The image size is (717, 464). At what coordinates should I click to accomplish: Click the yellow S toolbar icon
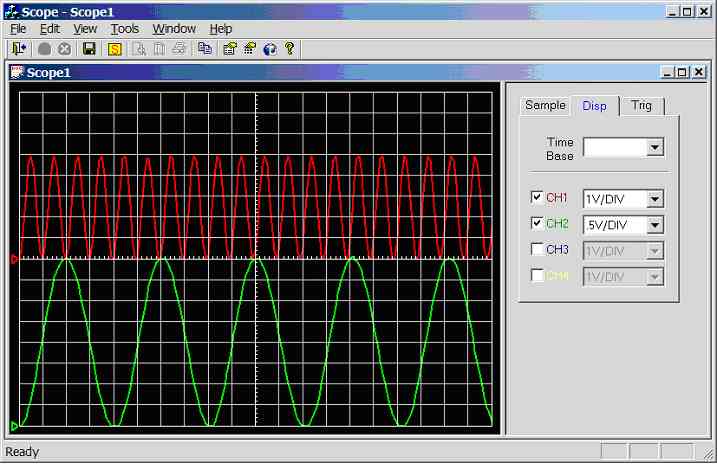pos(114,48)
